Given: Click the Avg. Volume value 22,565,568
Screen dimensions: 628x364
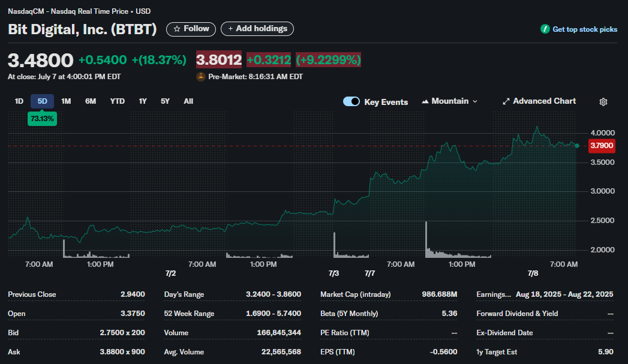Looking at the screenshot, I should (281, 352).
